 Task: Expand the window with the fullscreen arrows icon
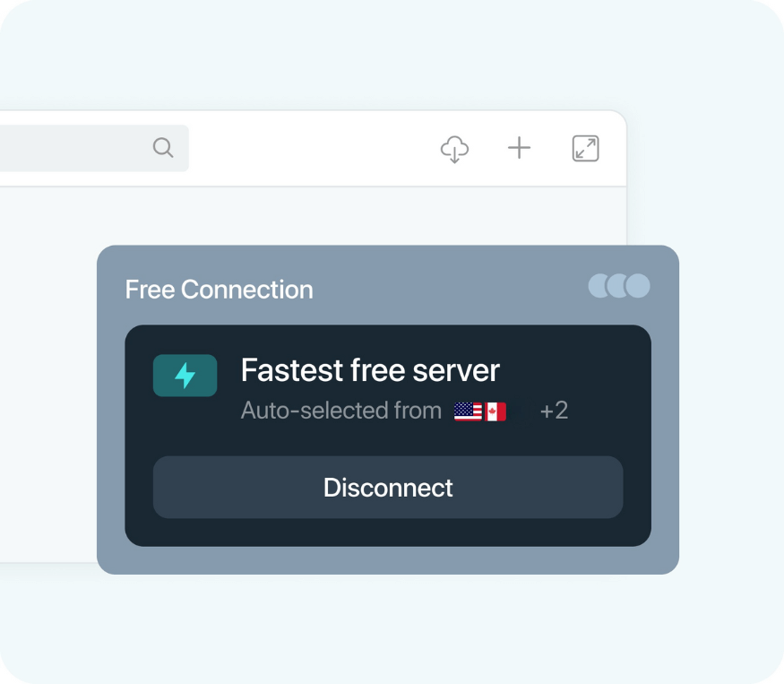coord(585,149)
